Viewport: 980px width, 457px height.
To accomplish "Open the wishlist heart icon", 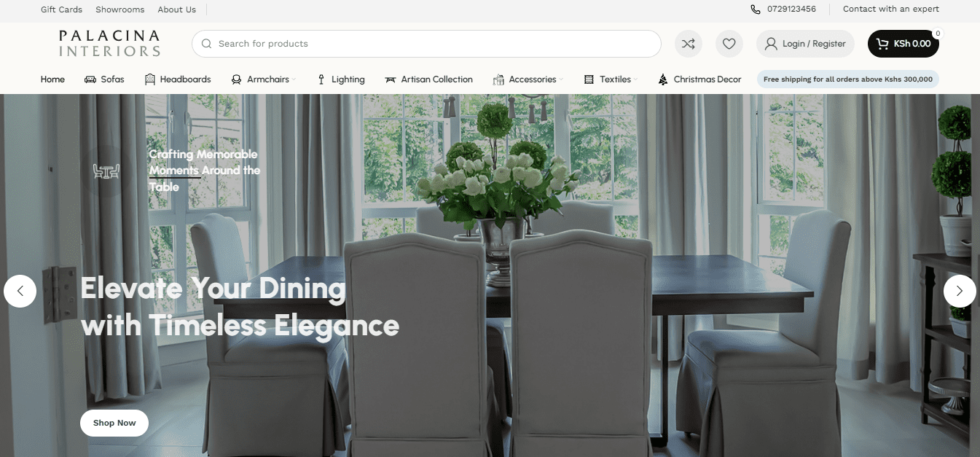I will pos(729,44).
